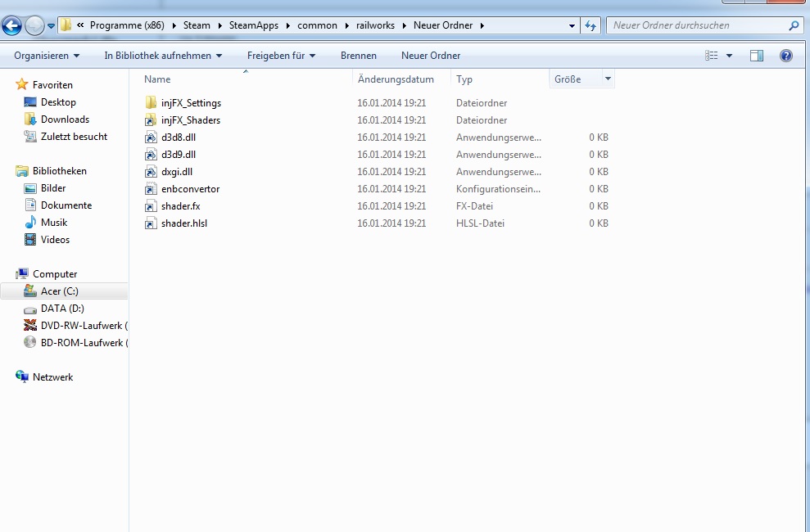
Task: Select the Acer (C:) drive
Action: tap(60, 291)
